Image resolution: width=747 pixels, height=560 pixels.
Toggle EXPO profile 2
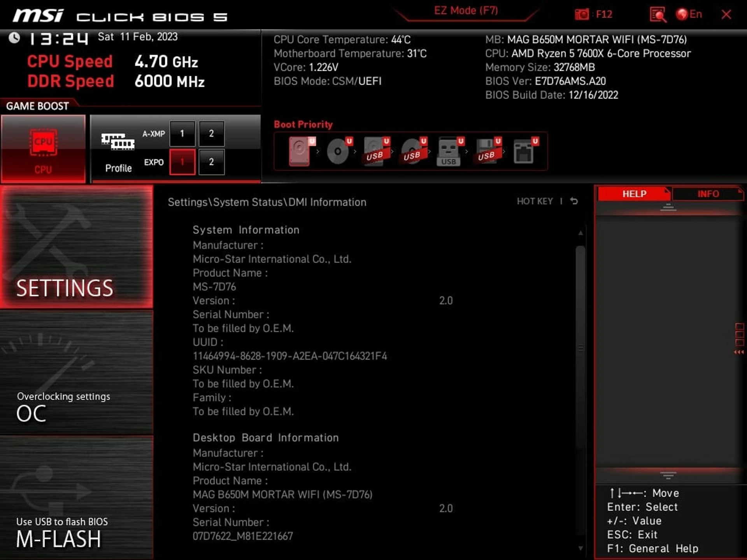click(x=211, y=162)
